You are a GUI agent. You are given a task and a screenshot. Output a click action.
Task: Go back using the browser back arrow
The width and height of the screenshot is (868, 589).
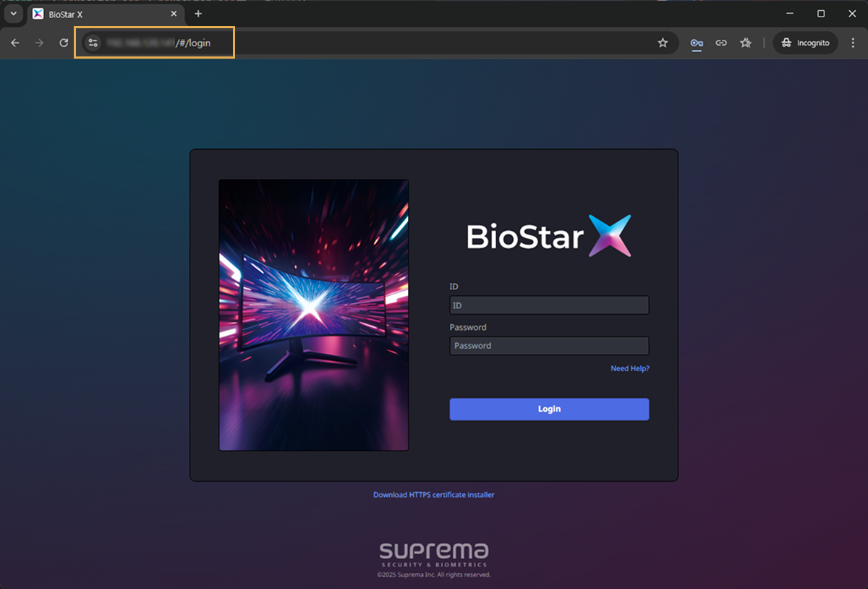pyautogui.click(x=15, y=43)
